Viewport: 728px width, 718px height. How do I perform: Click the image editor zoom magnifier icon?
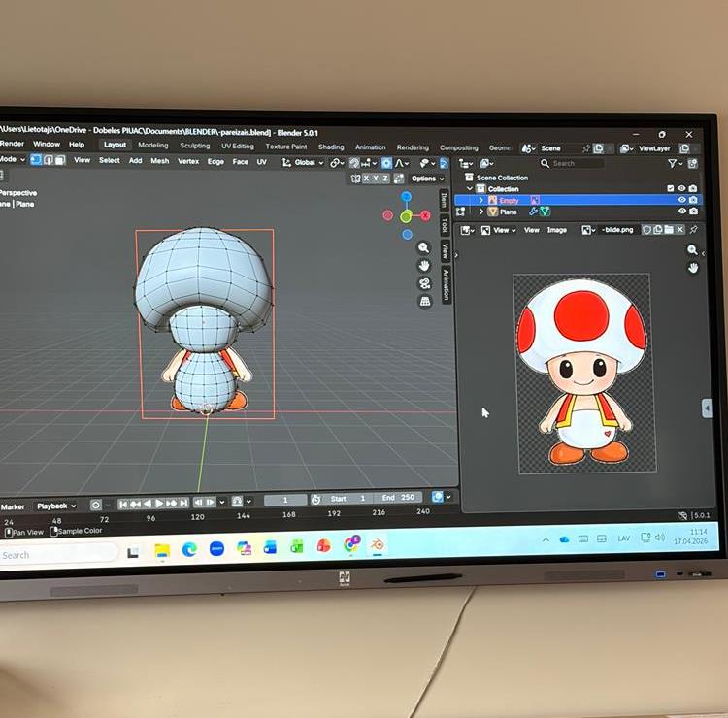pos(692,250)
